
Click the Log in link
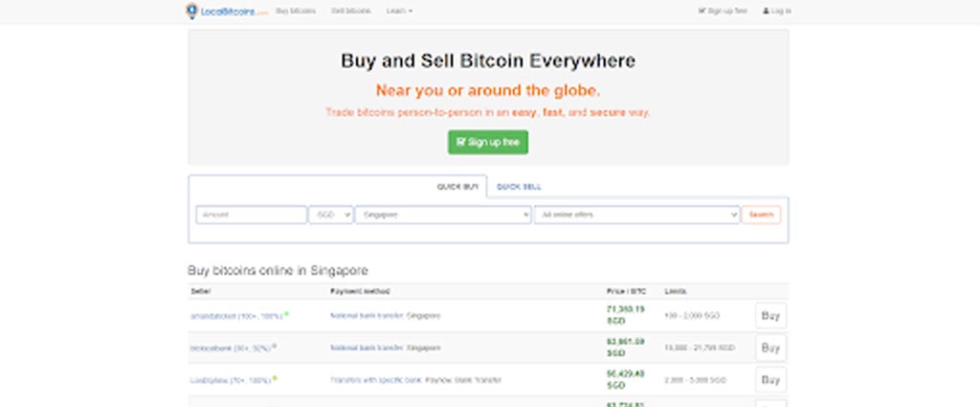pyautogui.click(x=777, y=11)
